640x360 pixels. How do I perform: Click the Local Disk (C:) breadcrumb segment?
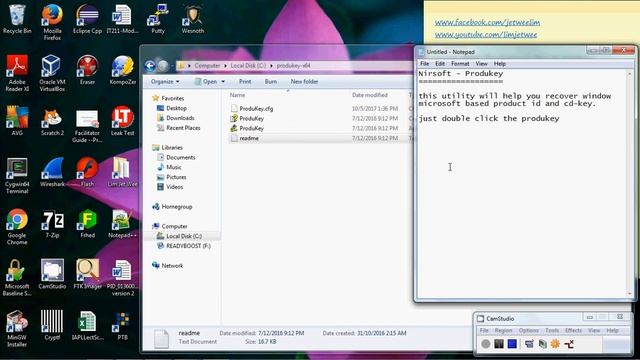248,66
